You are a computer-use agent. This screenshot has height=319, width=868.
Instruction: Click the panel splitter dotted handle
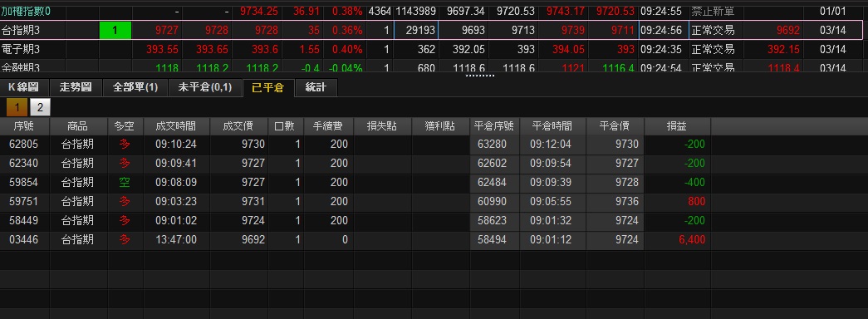pyautogui.click(x=480, y=76)
